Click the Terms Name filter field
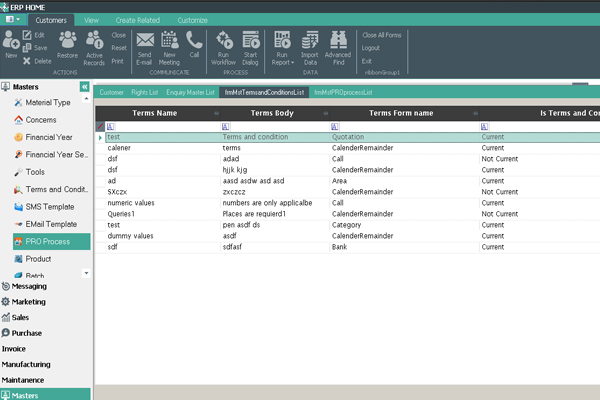600x400 pixels. point(160,126)
